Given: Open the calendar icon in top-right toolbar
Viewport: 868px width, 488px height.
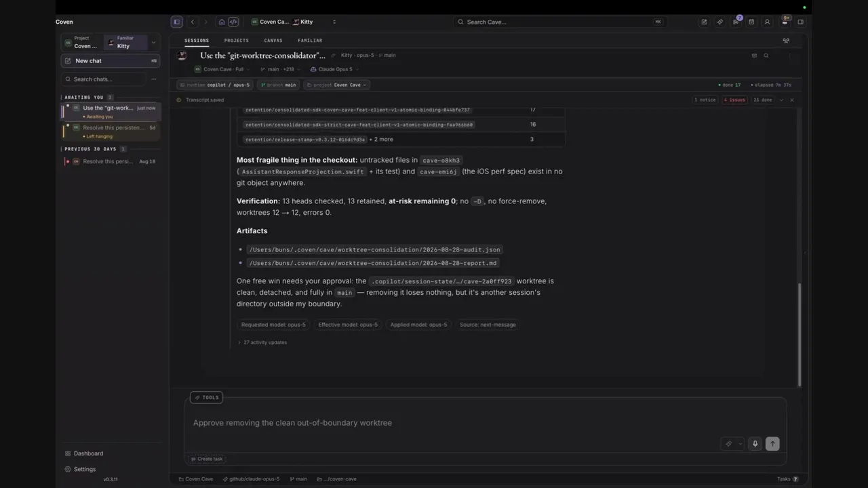Looking at the screenshot, I should click(751, 22).
